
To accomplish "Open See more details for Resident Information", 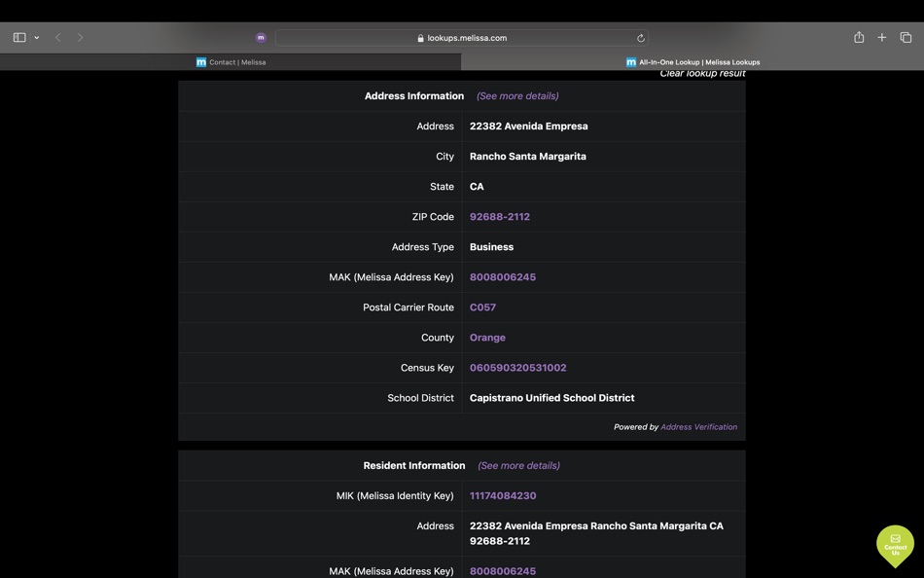I will pyautogui.click(x=518, y=465).
